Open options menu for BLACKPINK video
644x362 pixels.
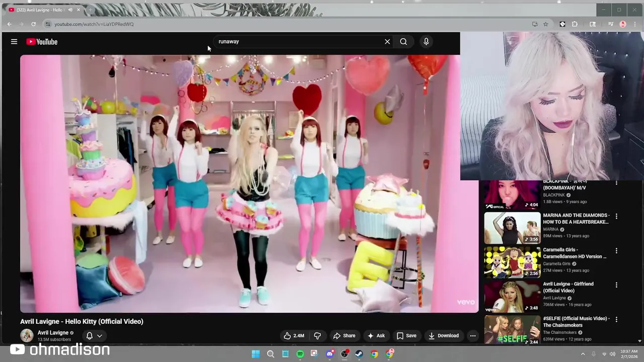point(616,183)
